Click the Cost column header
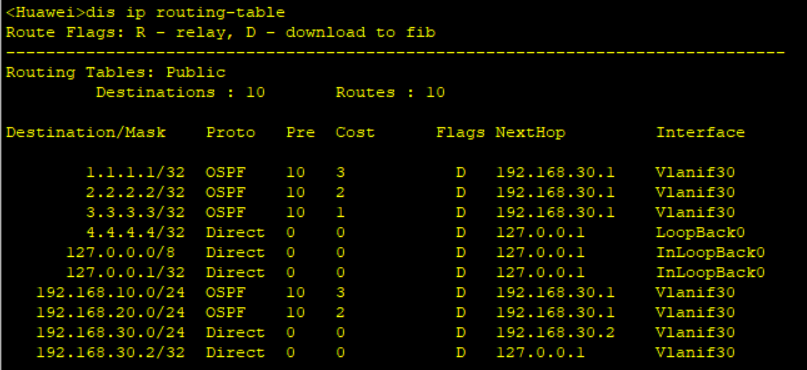This screenshot has height=370, width=807. (x=355, y=133)
